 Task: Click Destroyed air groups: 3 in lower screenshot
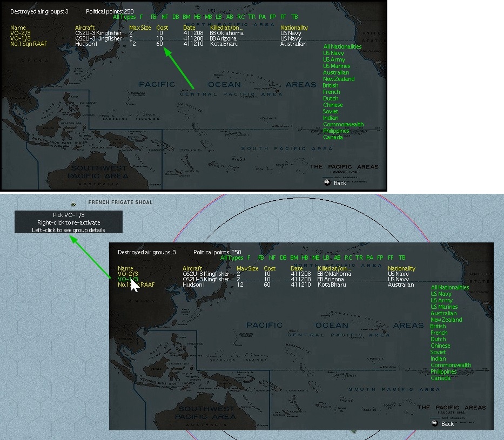pyautogui.click(x=146, y=253)
